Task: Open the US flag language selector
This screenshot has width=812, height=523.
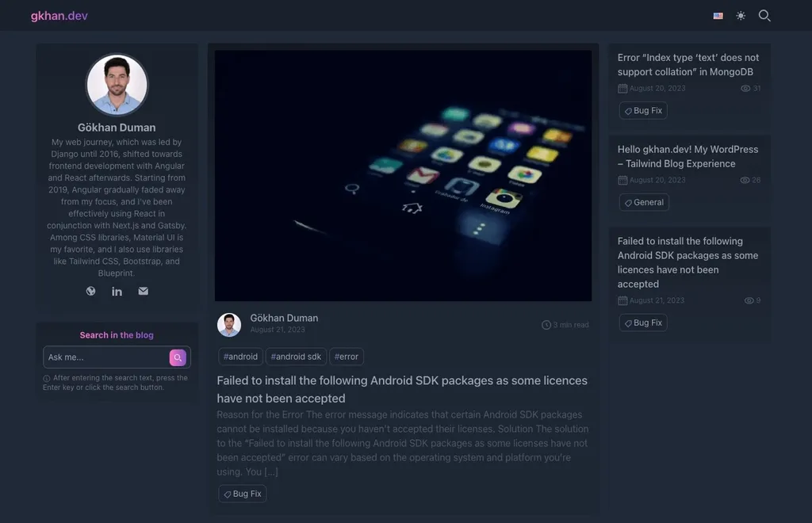Action: click(718, 16)
